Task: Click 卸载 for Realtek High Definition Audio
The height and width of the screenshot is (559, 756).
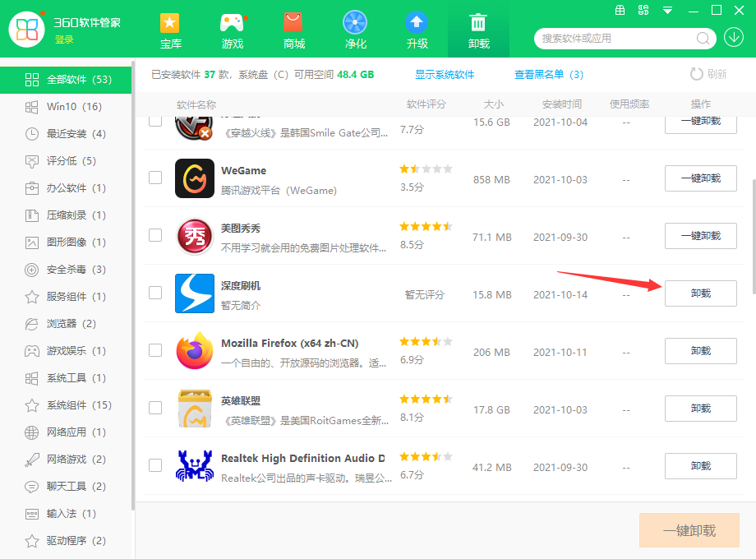Action: pyautogui.click(x=701, y=466)
